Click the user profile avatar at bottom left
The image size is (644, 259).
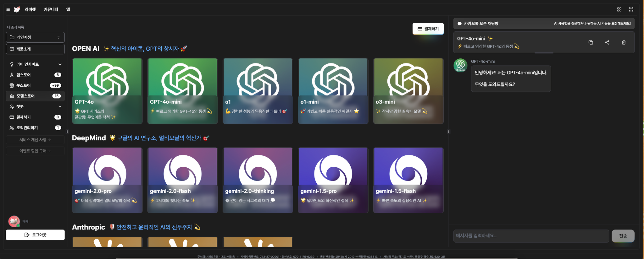click(14, 221)
